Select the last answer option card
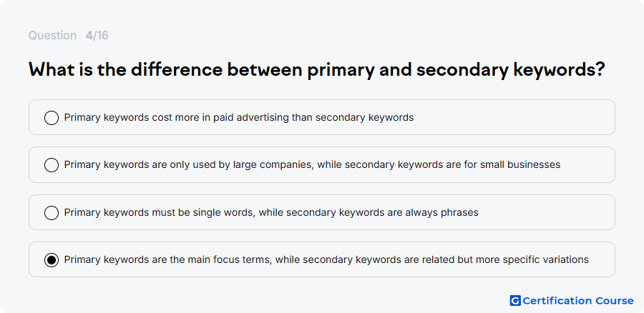This screenshot has width=644, height=313. (x=321, y=259)
